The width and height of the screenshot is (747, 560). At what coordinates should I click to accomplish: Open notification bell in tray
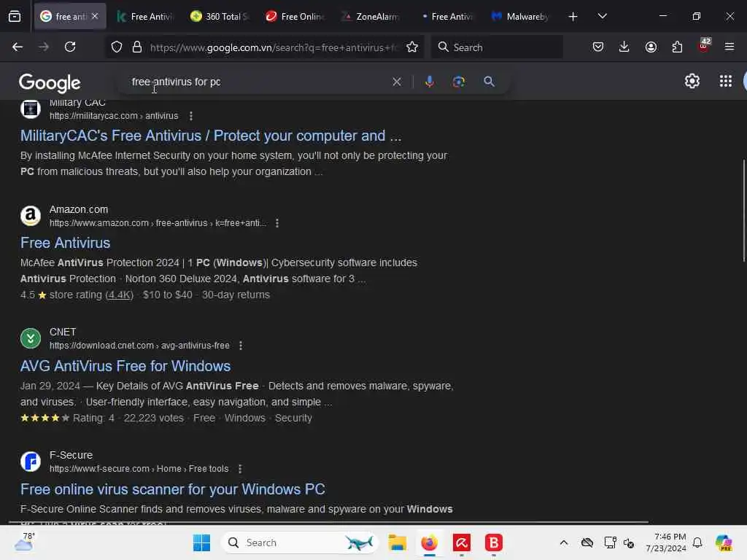tap(697, 542)
